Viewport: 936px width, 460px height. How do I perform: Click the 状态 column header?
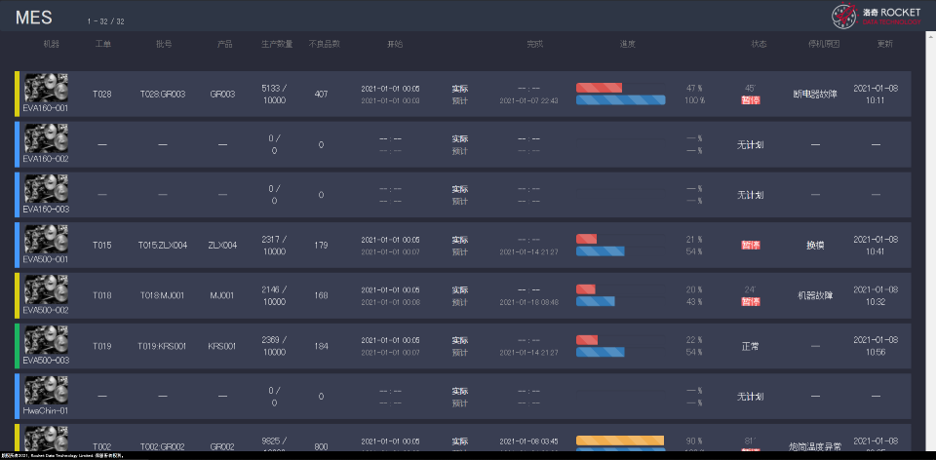759,45
